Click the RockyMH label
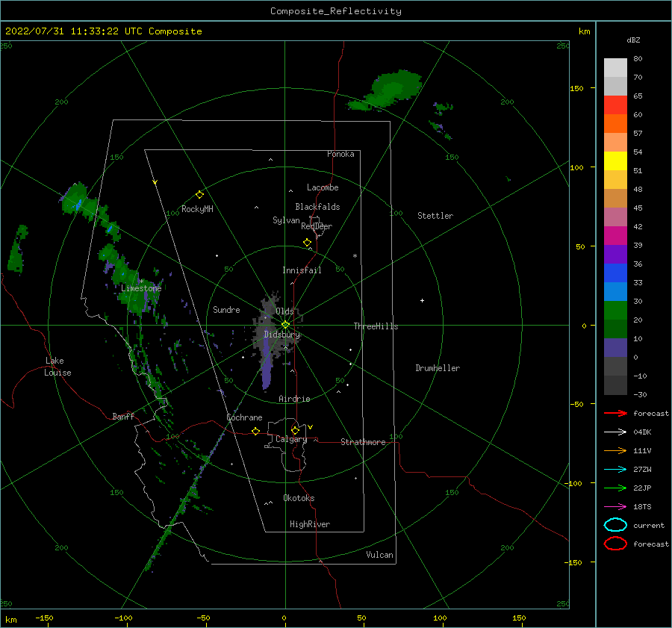The width and height of the screenshot is (672, 628). click(197, 209)
